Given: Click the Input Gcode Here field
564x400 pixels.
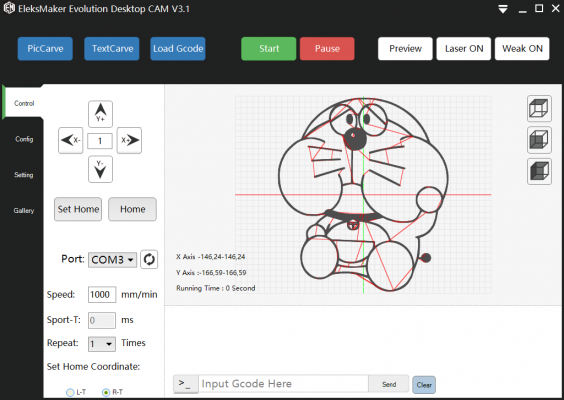Looking at the screenshot, I should 283,384.
